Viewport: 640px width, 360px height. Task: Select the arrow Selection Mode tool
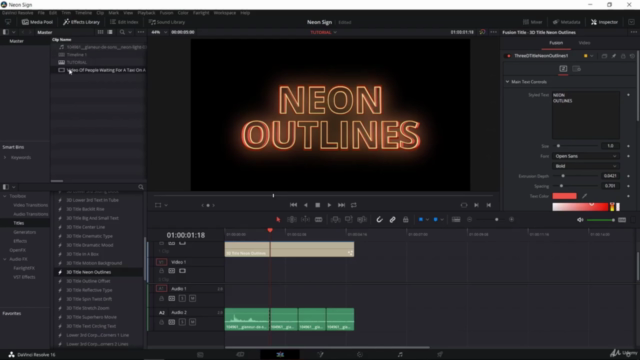pos(278,220)
